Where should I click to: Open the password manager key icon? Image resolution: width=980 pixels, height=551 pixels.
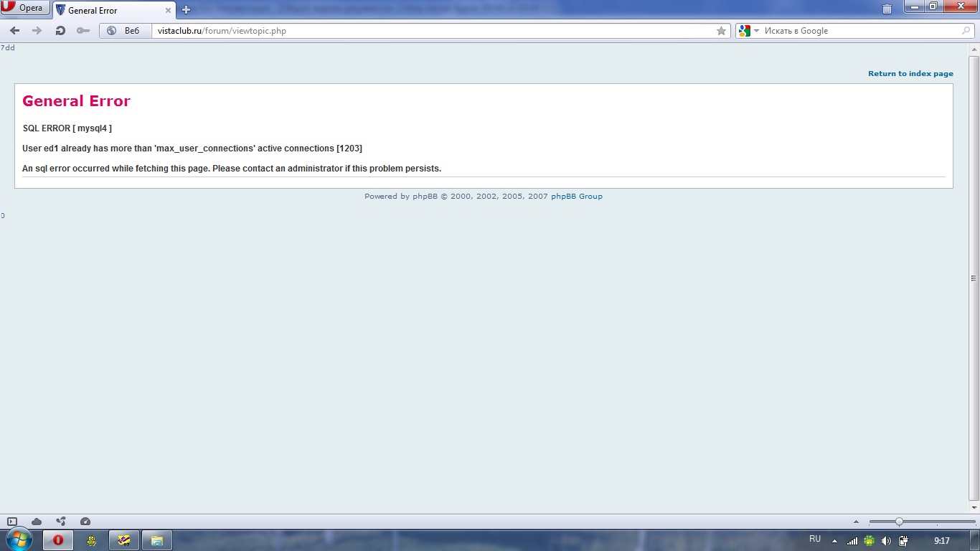point(83,31)
